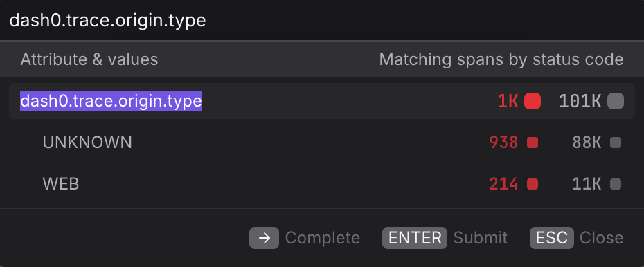Click the gray square next to 88K
This screenshot has width=644, height=267.
pyautogui.click(x=615, y=142)
